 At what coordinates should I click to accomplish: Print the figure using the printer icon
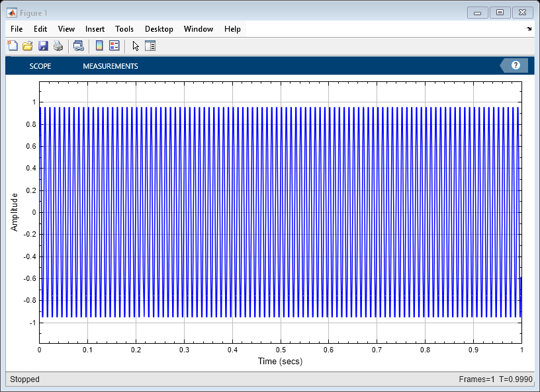click(58, 46)
